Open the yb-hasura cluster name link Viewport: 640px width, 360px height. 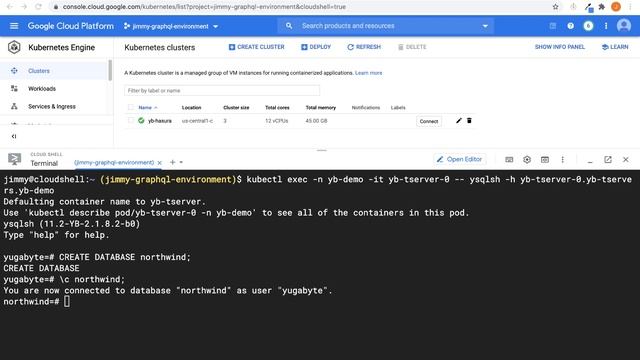click(160, 121)
